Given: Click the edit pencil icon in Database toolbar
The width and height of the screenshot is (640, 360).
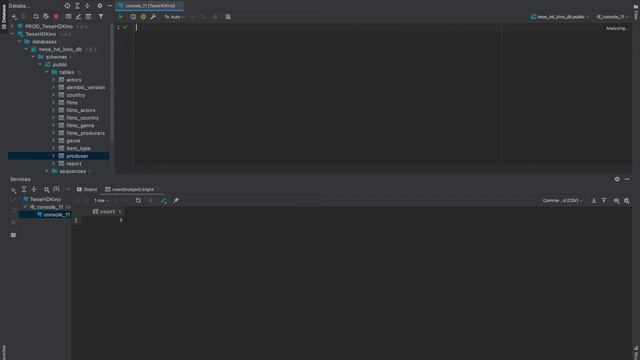Looking at the screenshot, I should 78,17.
